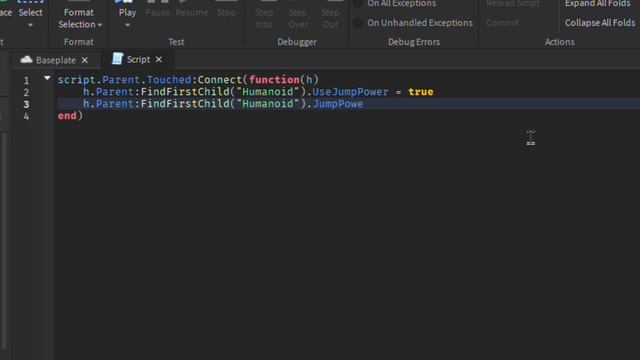Expand the Play options arrow
The image size is (640, 360).
pyautogui.click(x=127, y=25)
